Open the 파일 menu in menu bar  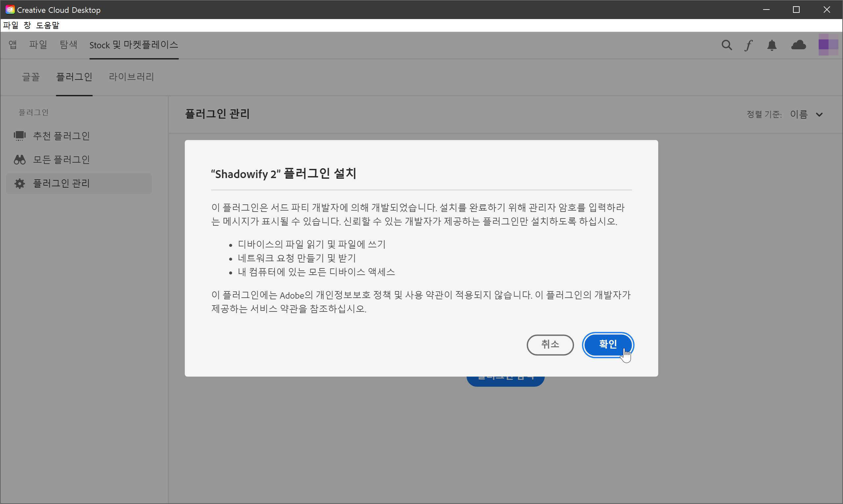tap(11, 25)
